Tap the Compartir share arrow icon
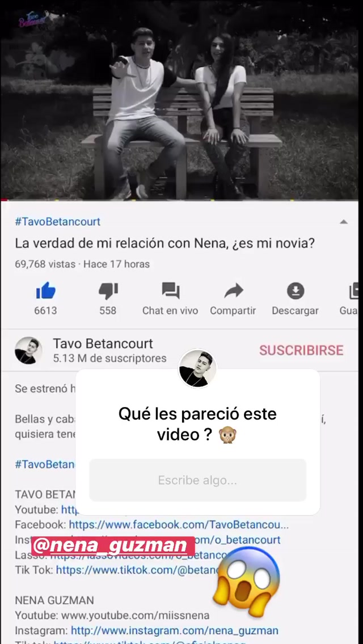Image resolution: width=363 pixels, height=644 pixels. [233, 291]
